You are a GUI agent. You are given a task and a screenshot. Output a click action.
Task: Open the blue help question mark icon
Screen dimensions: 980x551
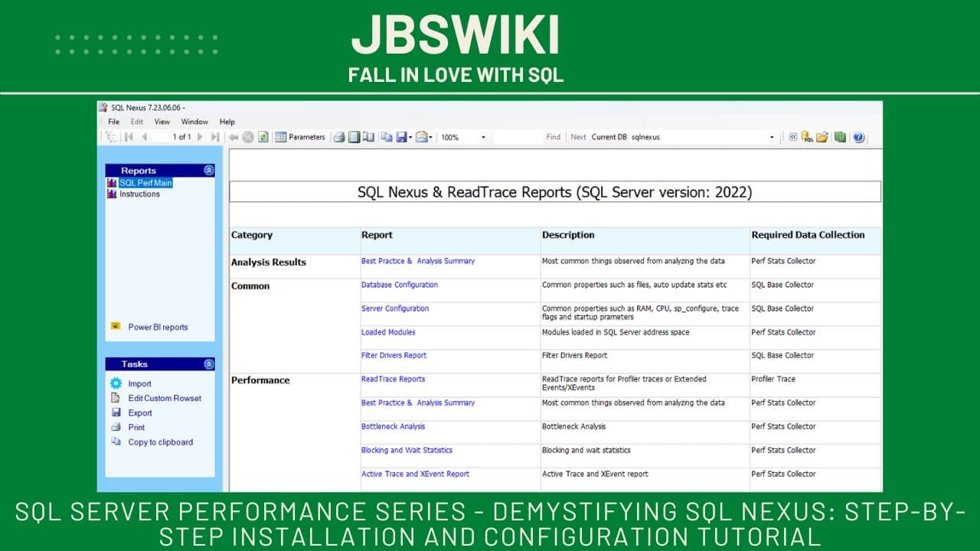[x=858, y=137]
